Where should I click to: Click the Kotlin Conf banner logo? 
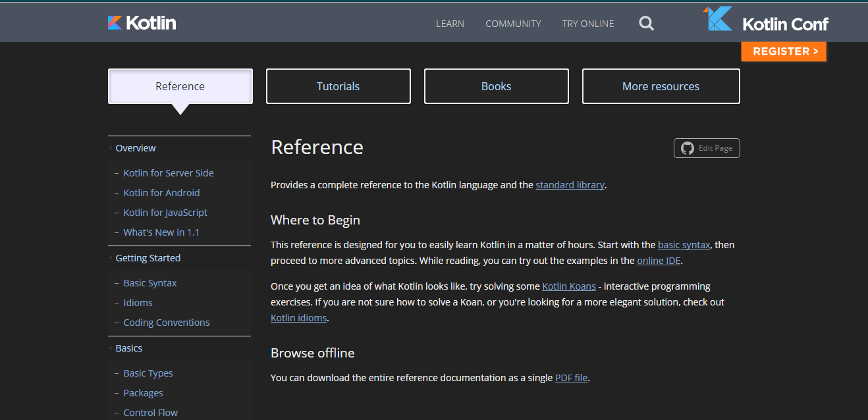[766, 20]
